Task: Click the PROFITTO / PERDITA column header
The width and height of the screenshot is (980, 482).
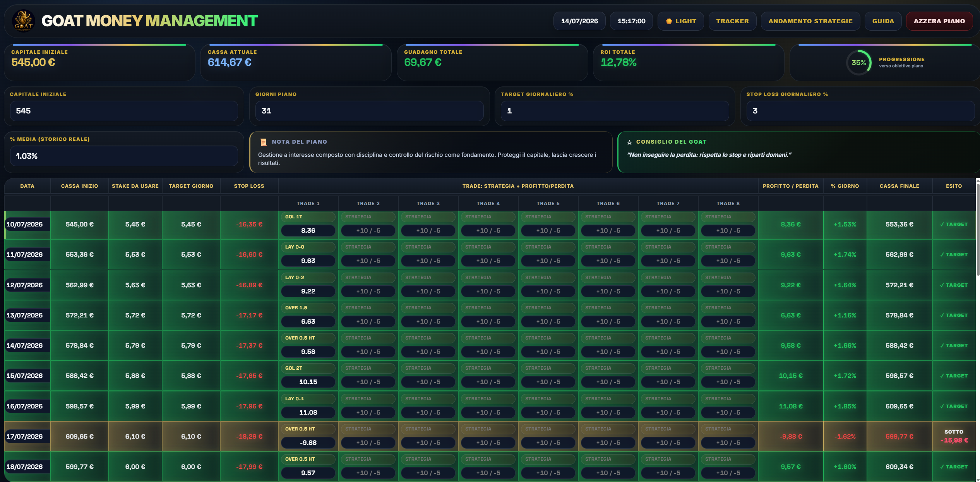Action: coord(790,186)
